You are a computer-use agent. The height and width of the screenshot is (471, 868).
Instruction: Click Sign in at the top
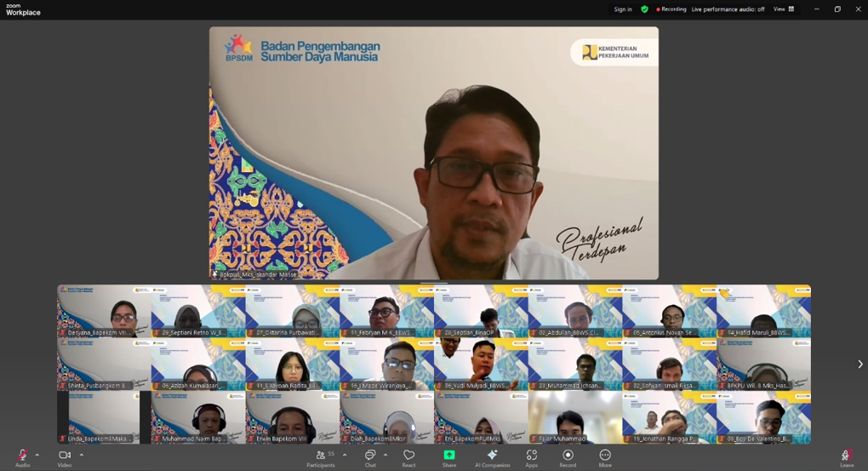coord(623,9)
